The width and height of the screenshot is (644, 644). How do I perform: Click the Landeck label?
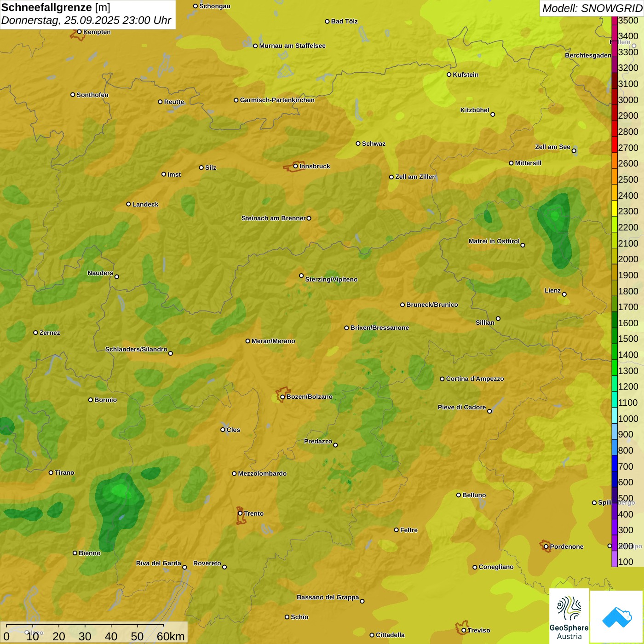[x=145, y=204]
